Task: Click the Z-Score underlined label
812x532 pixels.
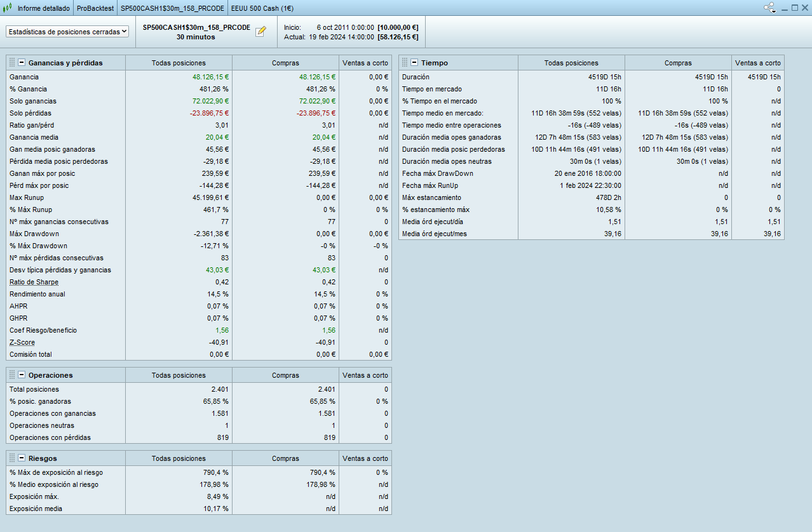Action: pos(22,342)
